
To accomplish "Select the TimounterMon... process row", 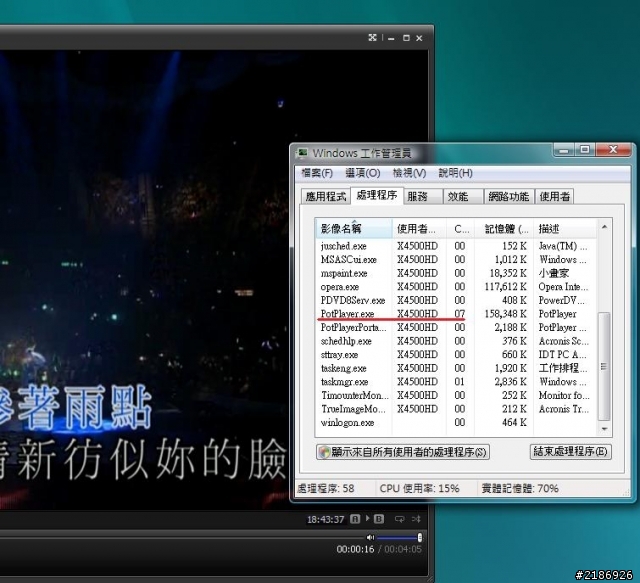I will (456, 395).
